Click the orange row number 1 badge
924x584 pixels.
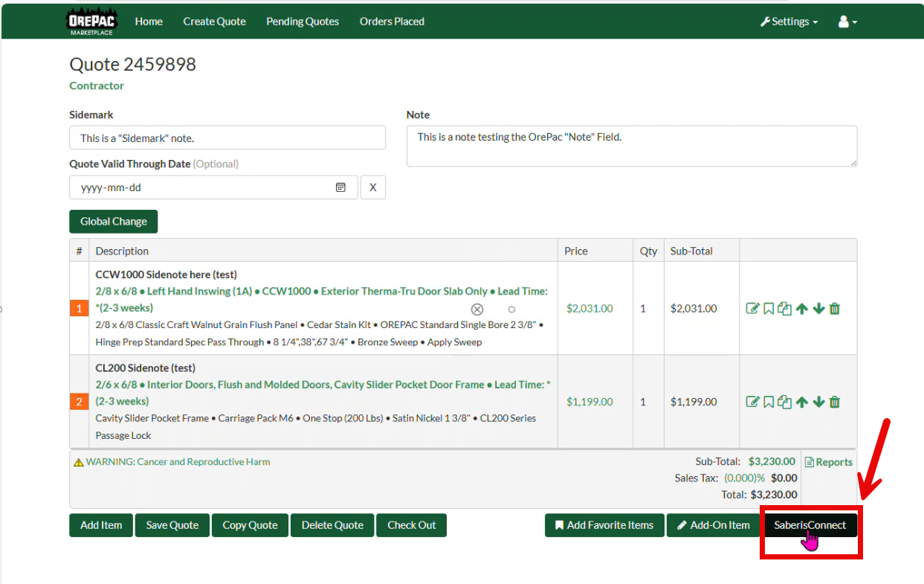tap(79, 309)
